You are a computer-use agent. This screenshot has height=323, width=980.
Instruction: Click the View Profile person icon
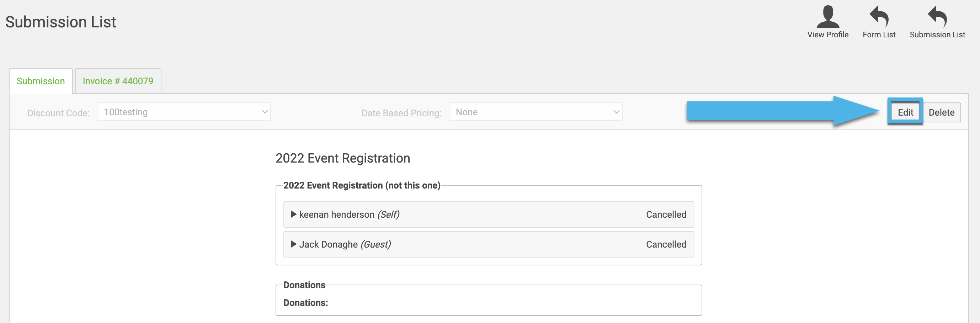(827, 17)
